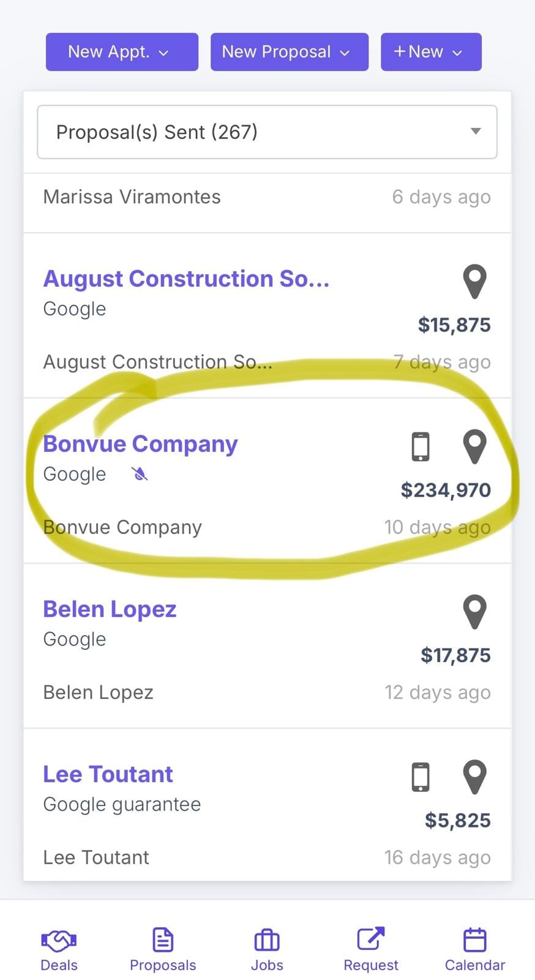Open the Calendar tab

pyautogui.click(x=475, y=949)
